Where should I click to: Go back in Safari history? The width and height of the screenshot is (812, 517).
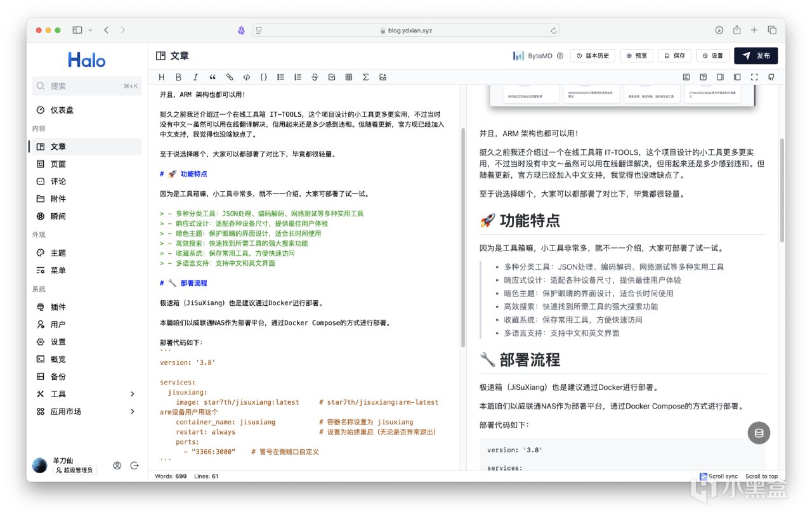click(107, 30)
